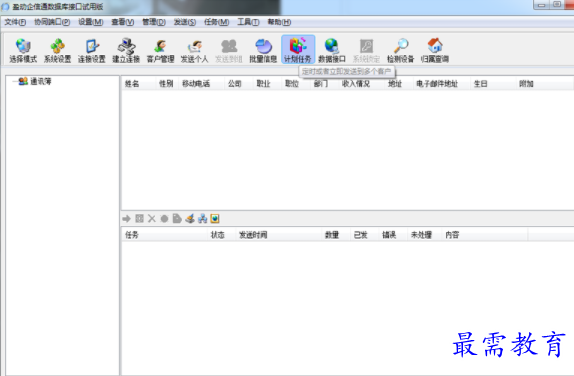Screen dimensions: 574x376
Task: Click the 连接设置 toolbar icon
Action: (x=92, y=50)
